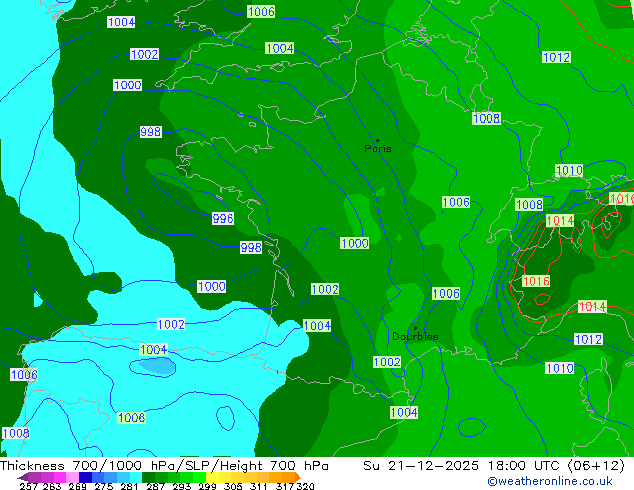Viewport: 634px width, 490px height.
Task: Click the black dot marking Paris
Action: (378, 140)
